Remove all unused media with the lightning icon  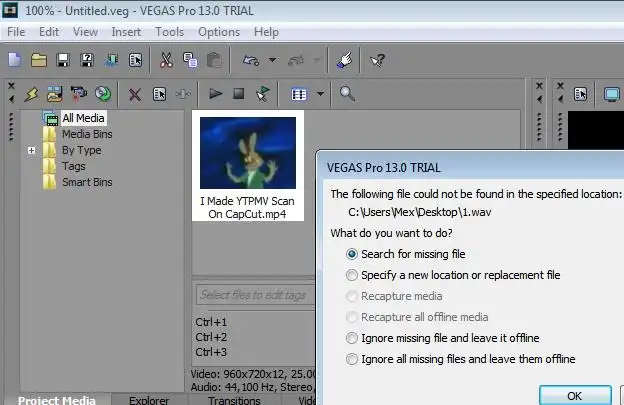pos(31,94)
